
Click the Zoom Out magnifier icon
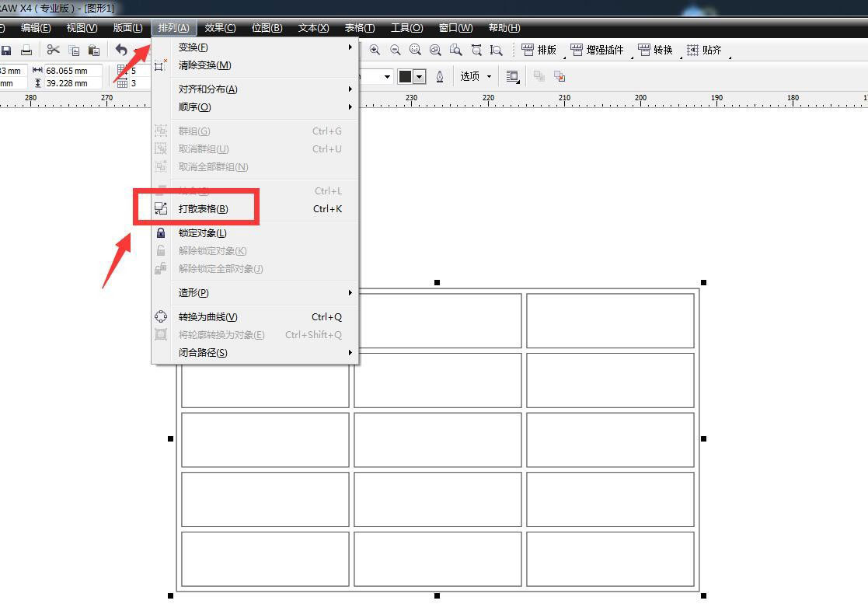click(x=394, y=50)
